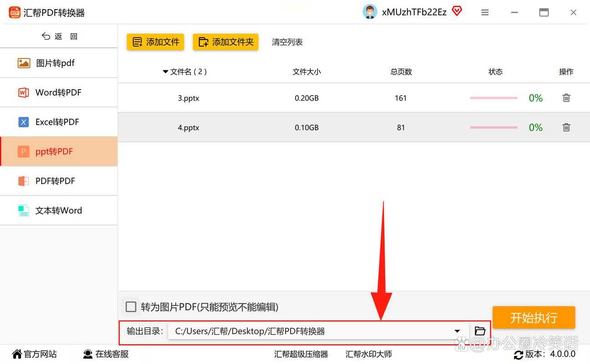
Task: Sort files by clicking 文件名 arrow
Action: click(x=165, y=71)
